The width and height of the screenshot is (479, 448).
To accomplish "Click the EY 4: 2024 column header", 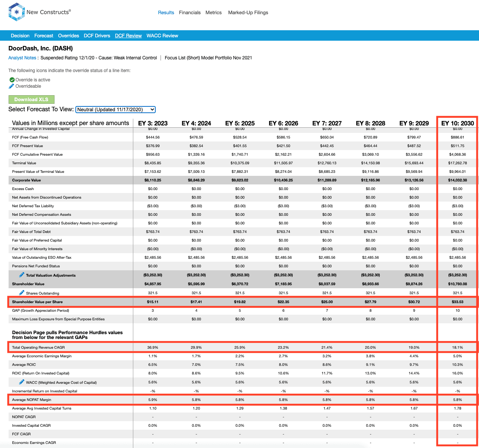I will pyautogui.click(x=196, y=123).
